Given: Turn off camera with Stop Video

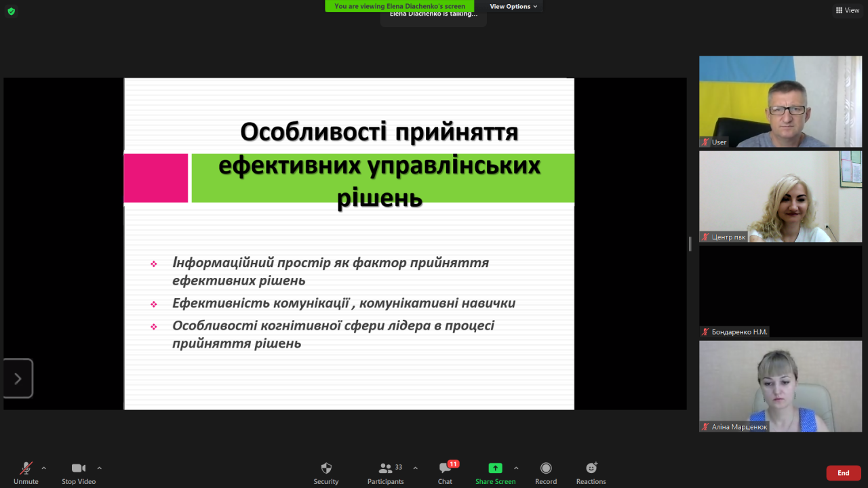Looking at the screenshot, I should pos(79,468).
